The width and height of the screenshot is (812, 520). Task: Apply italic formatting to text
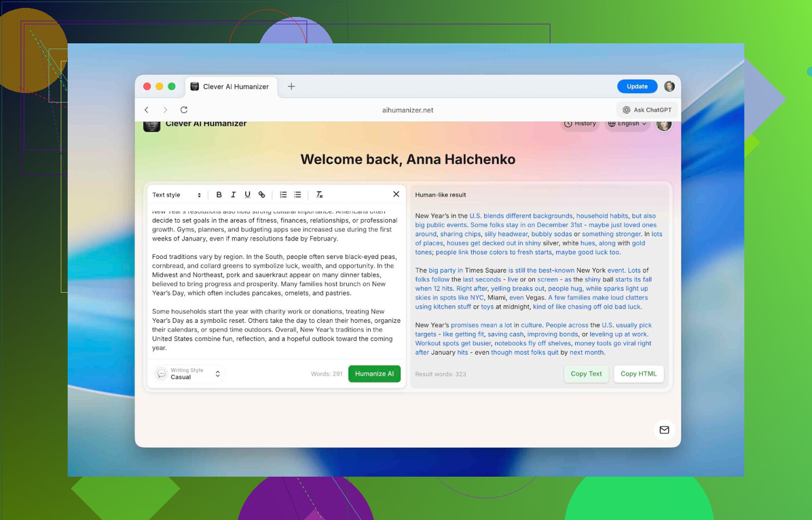pos(233,194)
